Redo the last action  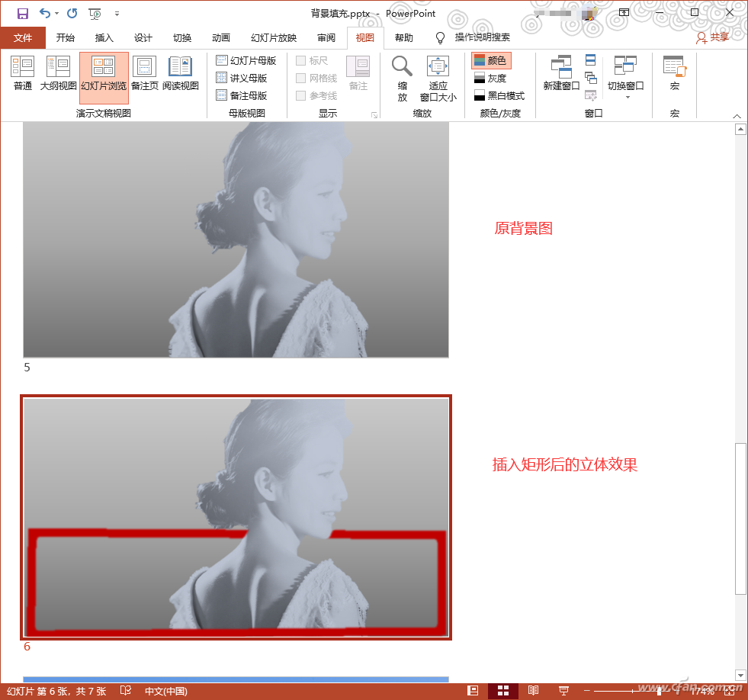[72, 14]
